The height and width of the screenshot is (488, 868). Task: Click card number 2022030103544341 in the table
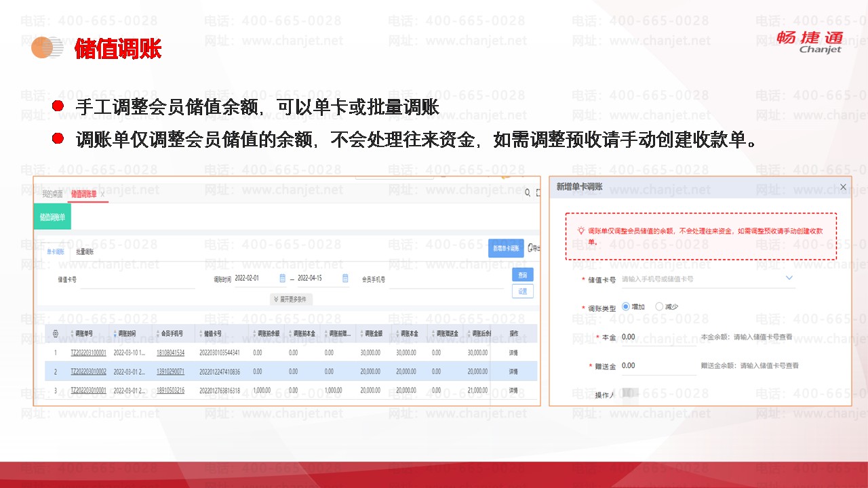(219, 352)
